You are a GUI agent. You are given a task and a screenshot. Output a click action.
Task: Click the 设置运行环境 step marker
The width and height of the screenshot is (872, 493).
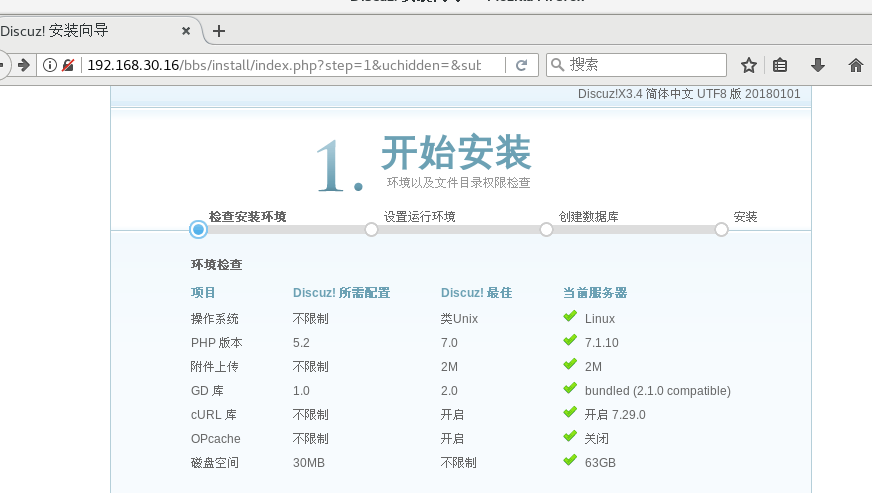pyautogui.click(x=371, y=229)
